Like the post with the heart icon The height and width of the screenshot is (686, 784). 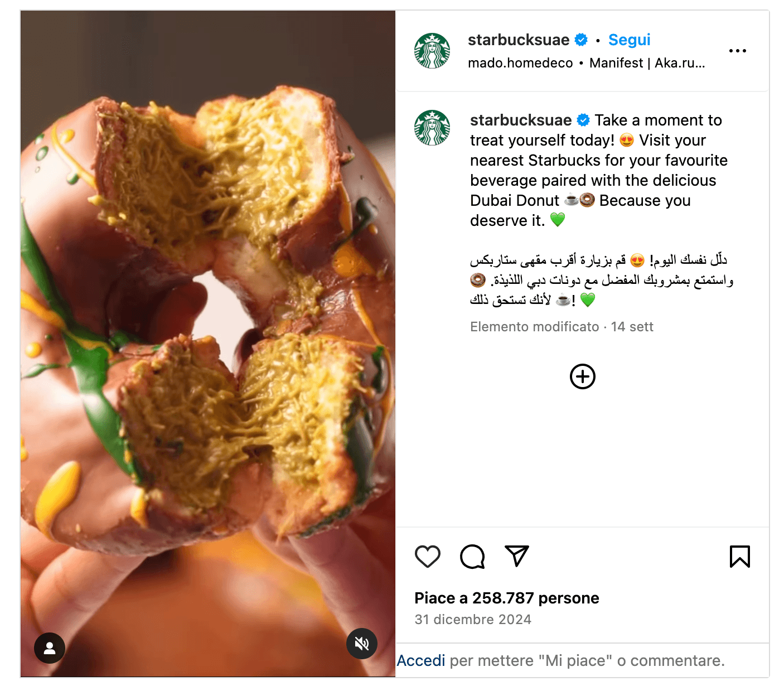[428, 556]
